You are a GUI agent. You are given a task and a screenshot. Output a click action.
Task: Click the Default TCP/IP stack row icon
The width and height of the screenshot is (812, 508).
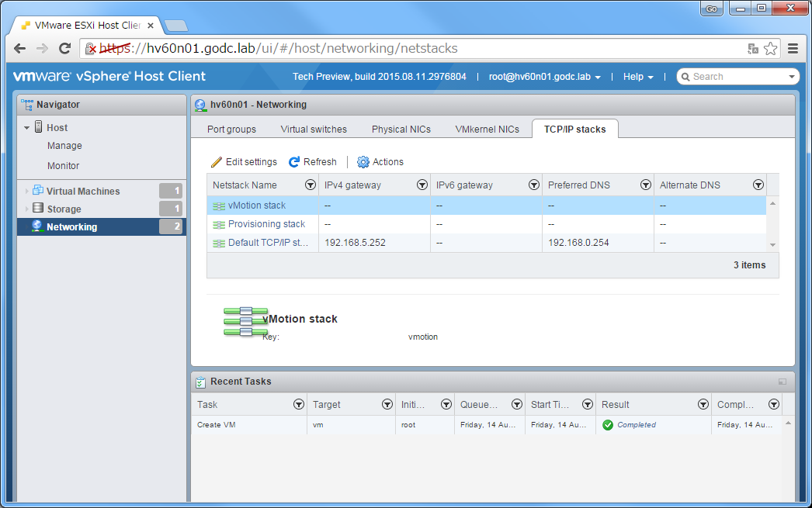pos(219,243)
